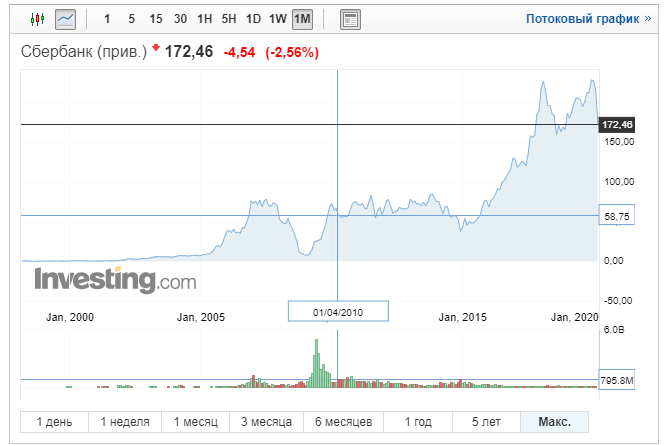Image resolution: width=672 pixels, height=446 pixels.
Task: Click the 01/04/2010 date label
Action: pos(338,311)
